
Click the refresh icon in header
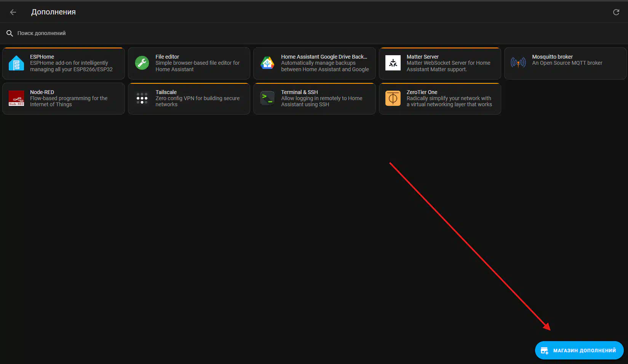pos(616,12)
